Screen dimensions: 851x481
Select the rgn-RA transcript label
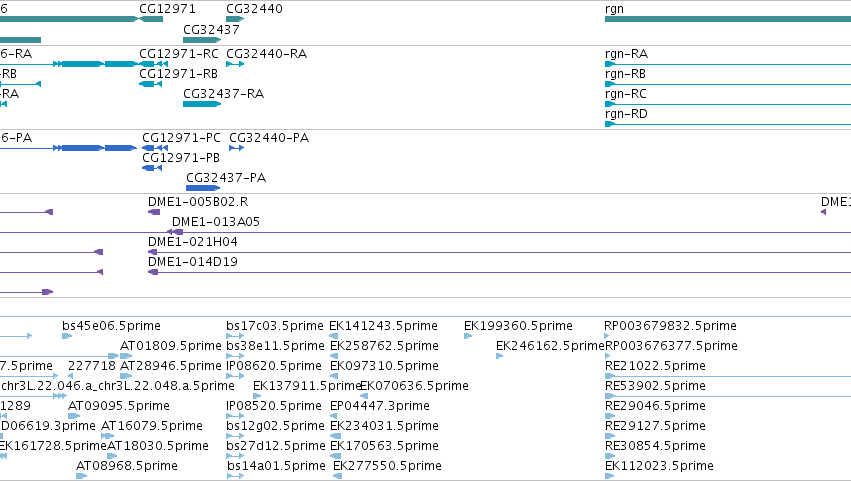(x=626, y=54)
